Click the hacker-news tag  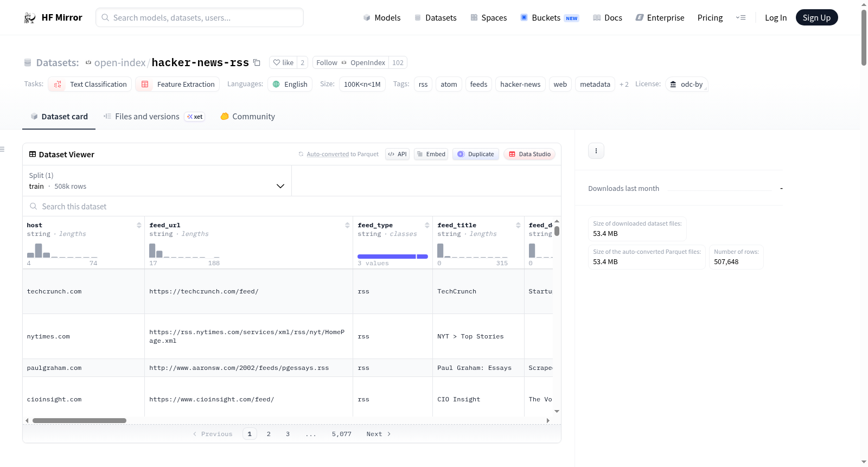pos(520,85)
